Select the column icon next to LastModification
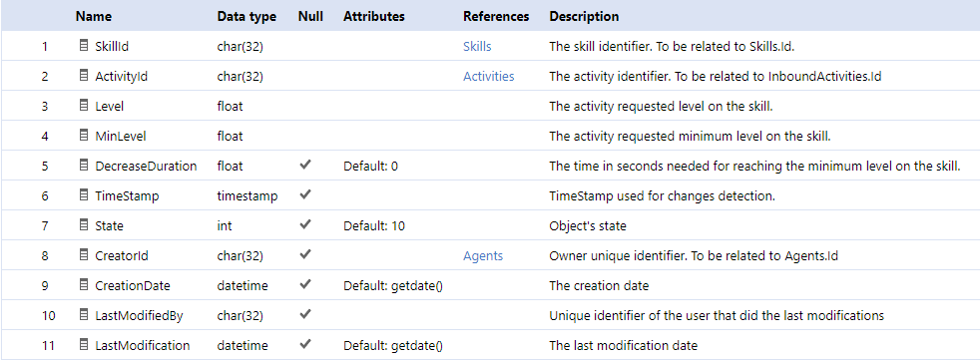 pos(84,345)
